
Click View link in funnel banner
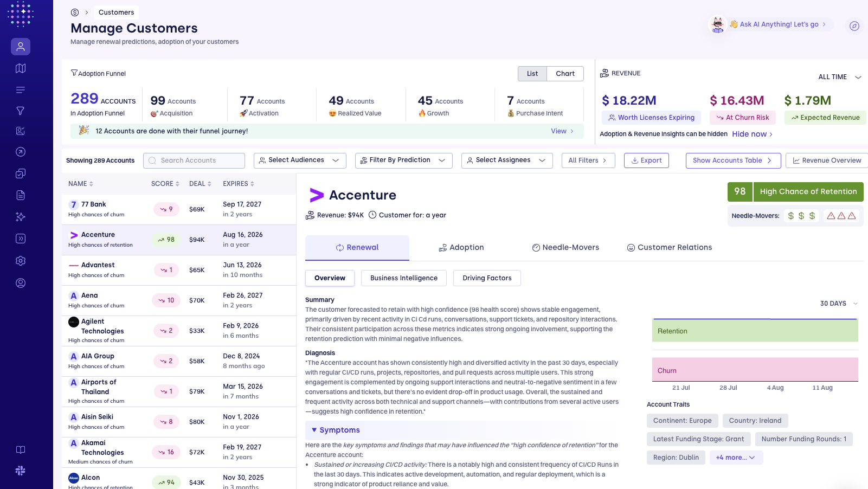pos(562,131)
